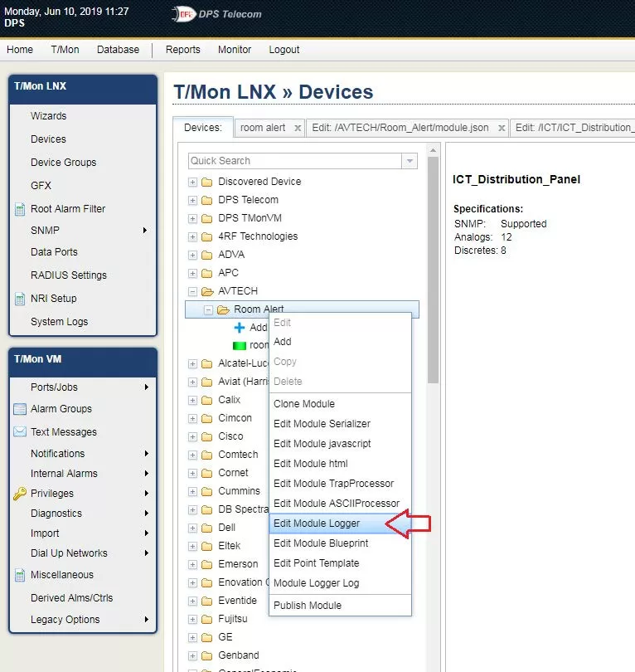The height and width of the screenshot is (672, 635).
Task: Click the DPS Telecom logo in header
Action: (216, 14)
